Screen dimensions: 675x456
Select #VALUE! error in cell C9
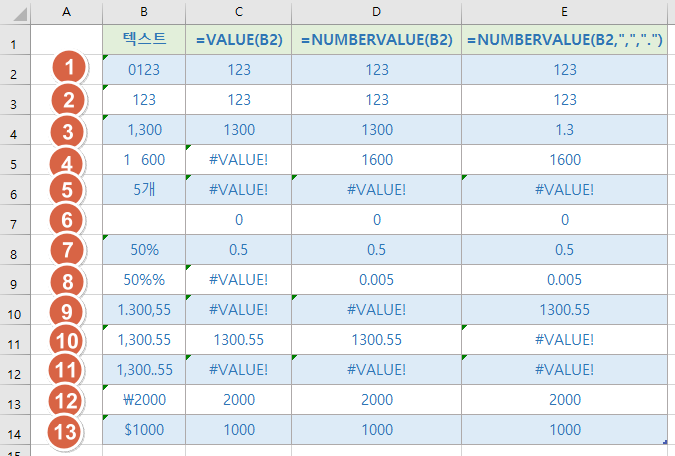click(x=238, y=280)
